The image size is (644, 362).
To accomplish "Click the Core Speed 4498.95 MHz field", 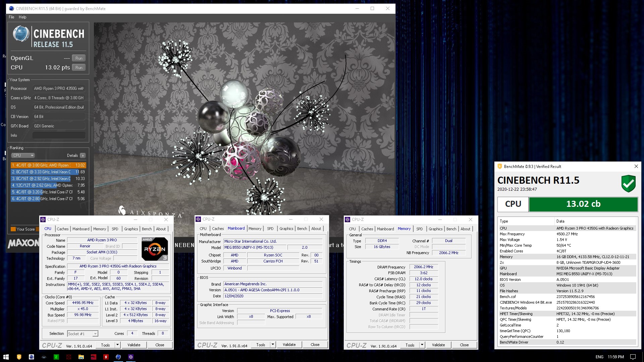I will tap(83, 303).
